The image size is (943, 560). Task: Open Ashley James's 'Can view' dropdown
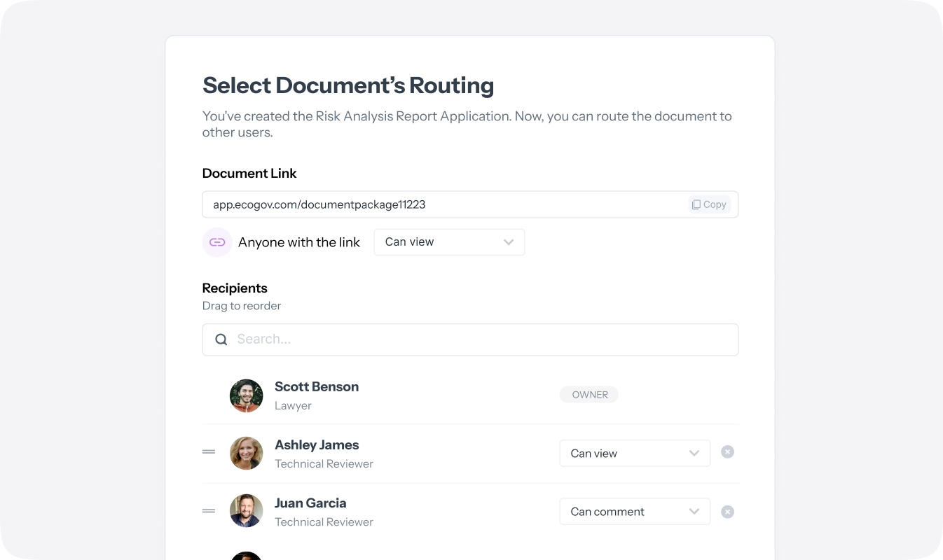[x=634, y=453]
